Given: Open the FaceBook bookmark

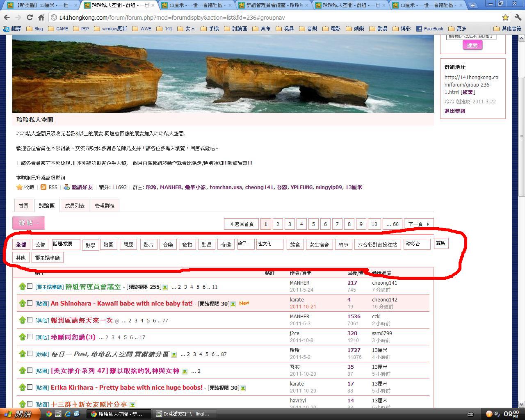Looking at the screenshot, I should click(429, 29).
